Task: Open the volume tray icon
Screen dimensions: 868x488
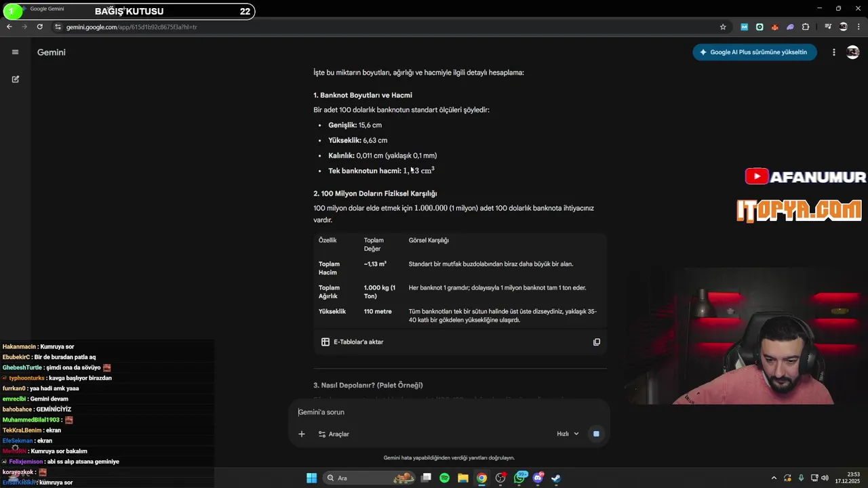Action: point(825,478)
